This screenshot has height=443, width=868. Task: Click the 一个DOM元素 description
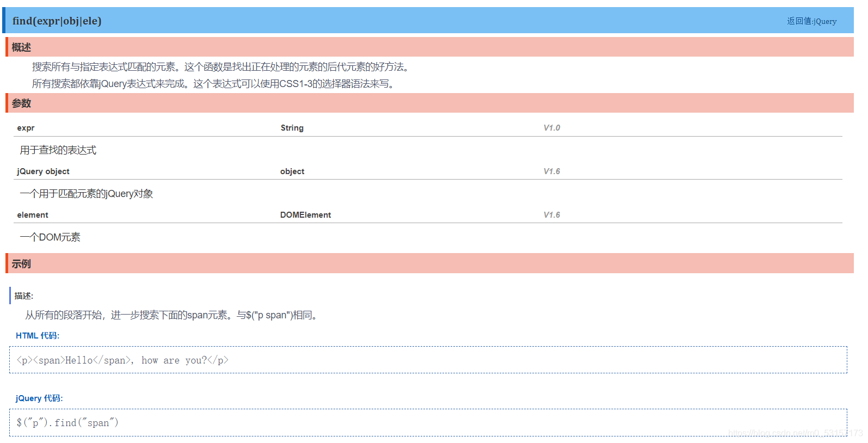50,237
